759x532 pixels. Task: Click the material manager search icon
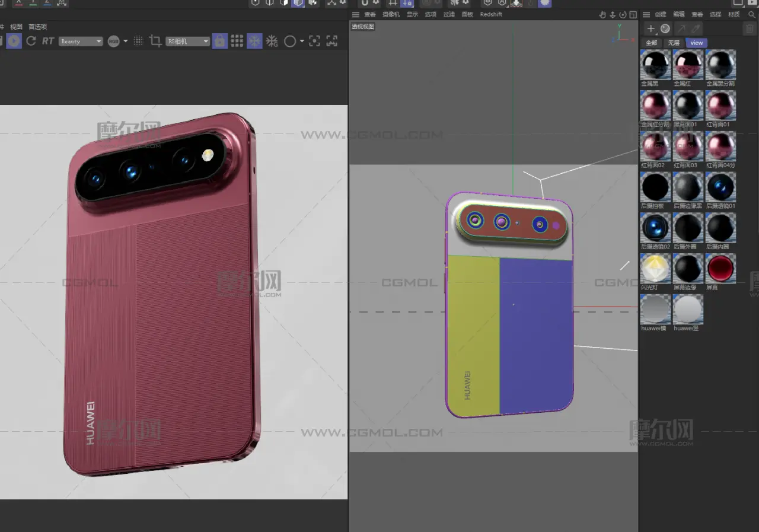(752, 14)
